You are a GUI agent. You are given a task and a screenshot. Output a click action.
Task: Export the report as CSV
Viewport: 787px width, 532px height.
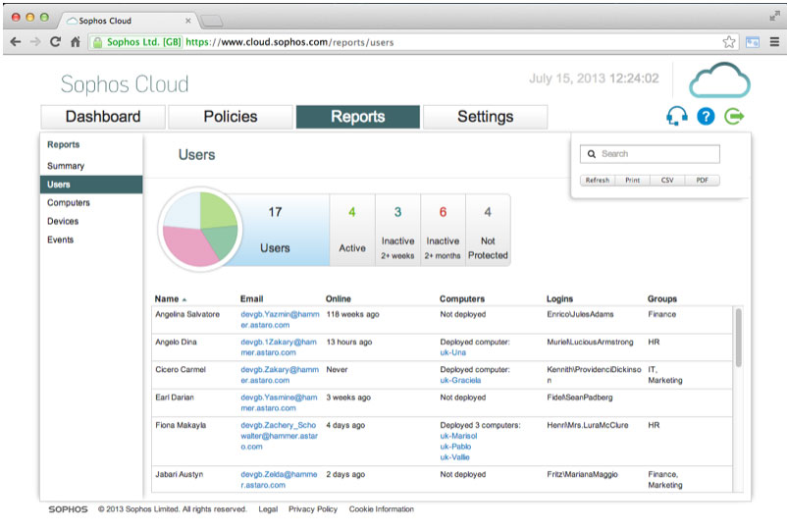pos(667,181)
